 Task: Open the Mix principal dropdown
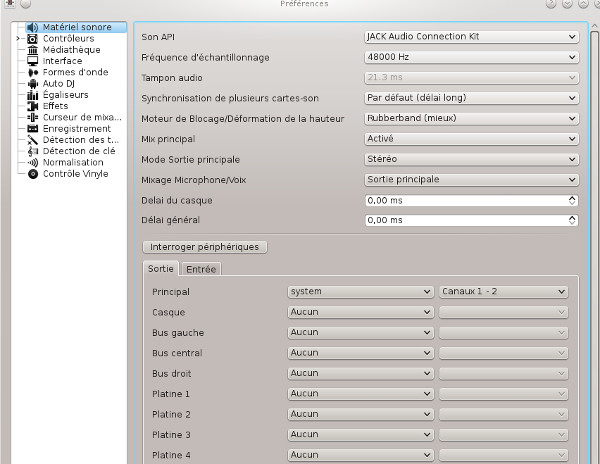[471, 139]
